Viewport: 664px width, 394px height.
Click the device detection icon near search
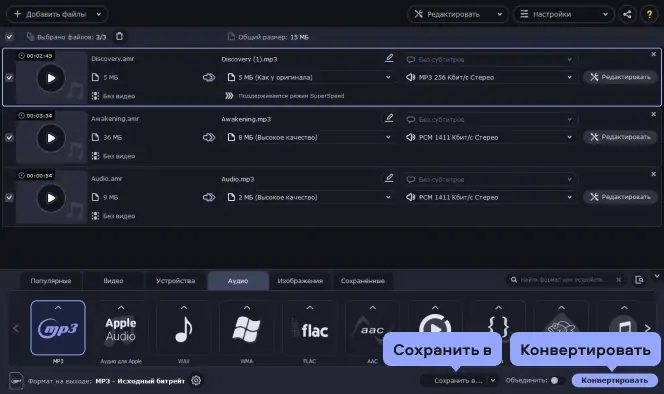click(639, 280)
